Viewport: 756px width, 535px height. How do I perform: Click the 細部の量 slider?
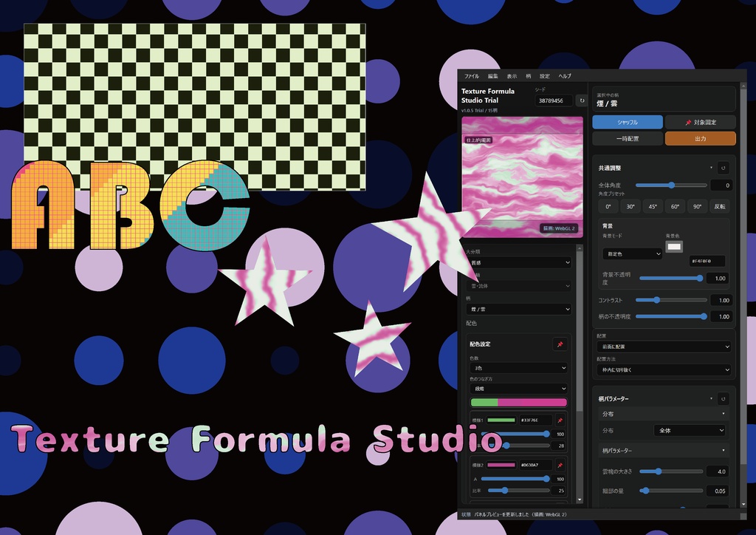coord(671,491)
